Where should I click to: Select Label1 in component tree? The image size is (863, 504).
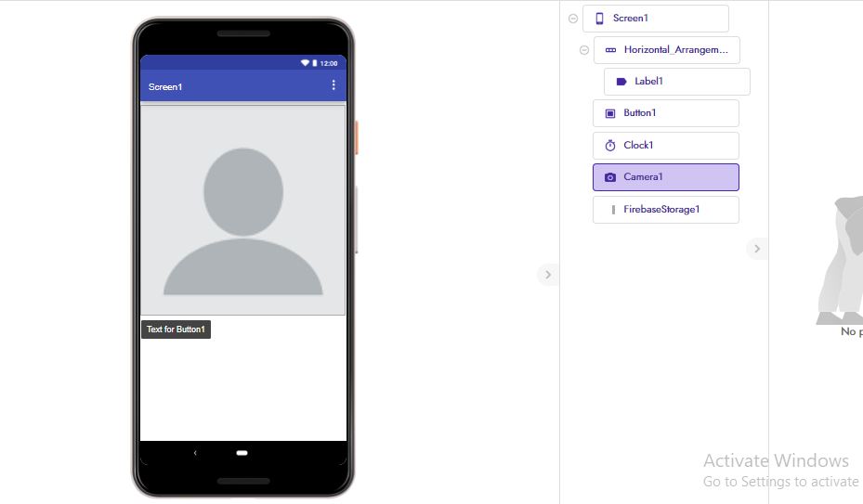click(x=677, y=82)
